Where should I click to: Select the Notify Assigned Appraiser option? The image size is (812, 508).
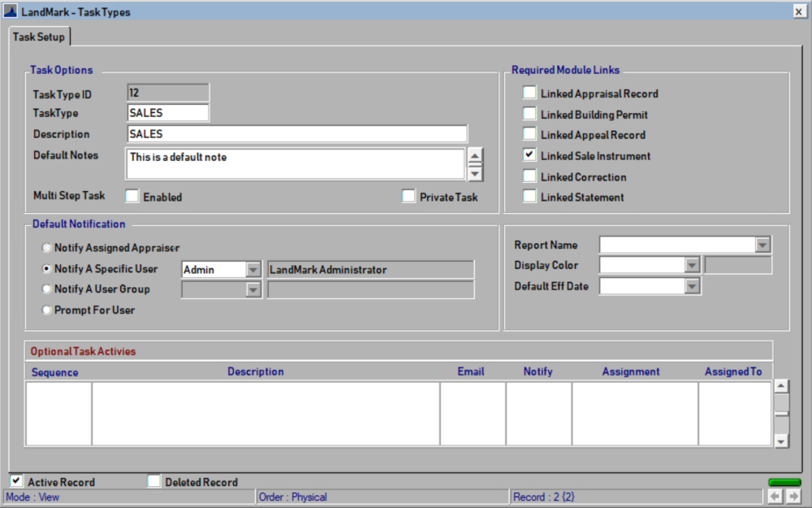[x=46, y=248]
